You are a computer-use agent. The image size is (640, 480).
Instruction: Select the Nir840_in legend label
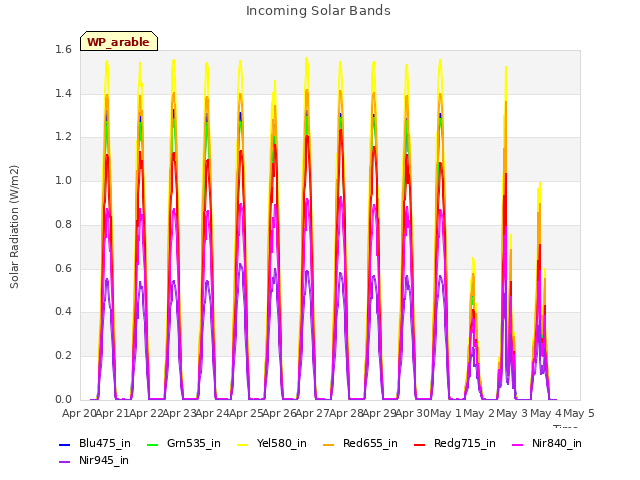[x=557, y=444]
